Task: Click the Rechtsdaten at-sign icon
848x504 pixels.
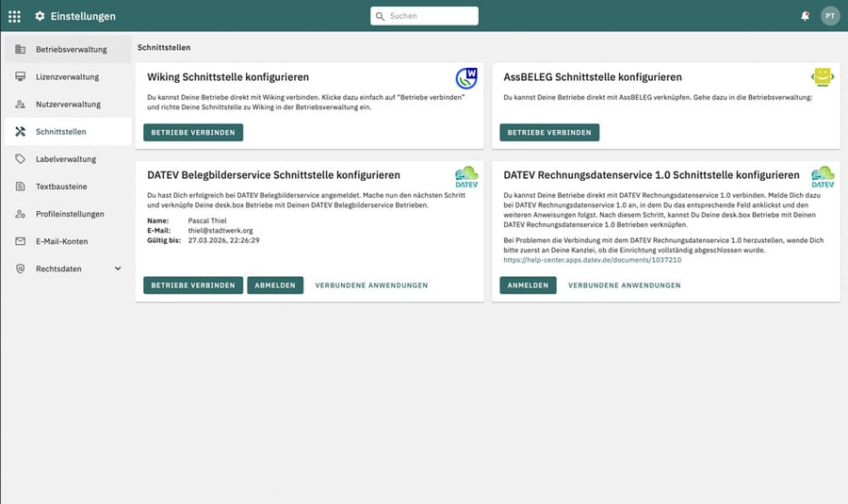Action: tap(21, 268)
